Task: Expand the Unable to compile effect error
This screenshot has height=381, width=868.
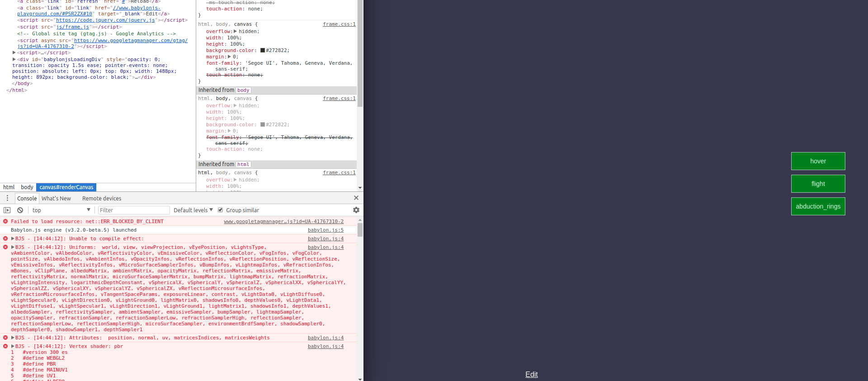Action: coord(13,238)
